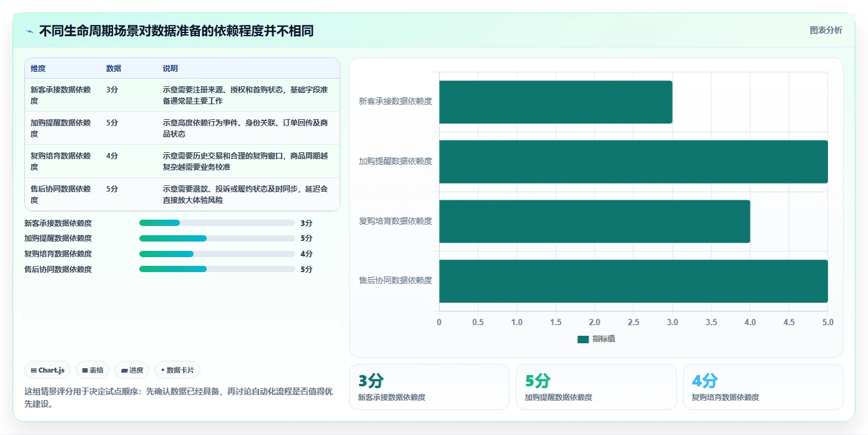Select the 表格 tag chip
Image resolution: width=868 pixels, height=435 pixels.
pos(92,370)
